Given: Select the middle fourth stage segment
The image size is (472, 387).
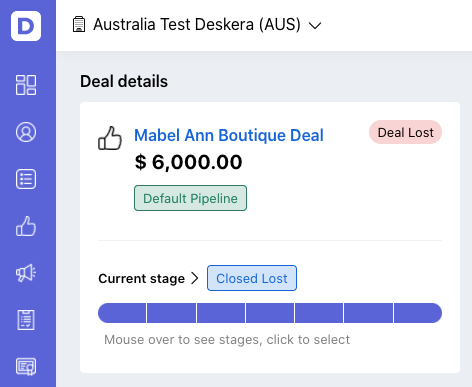Looking at the screenshot, I should 270,313.
